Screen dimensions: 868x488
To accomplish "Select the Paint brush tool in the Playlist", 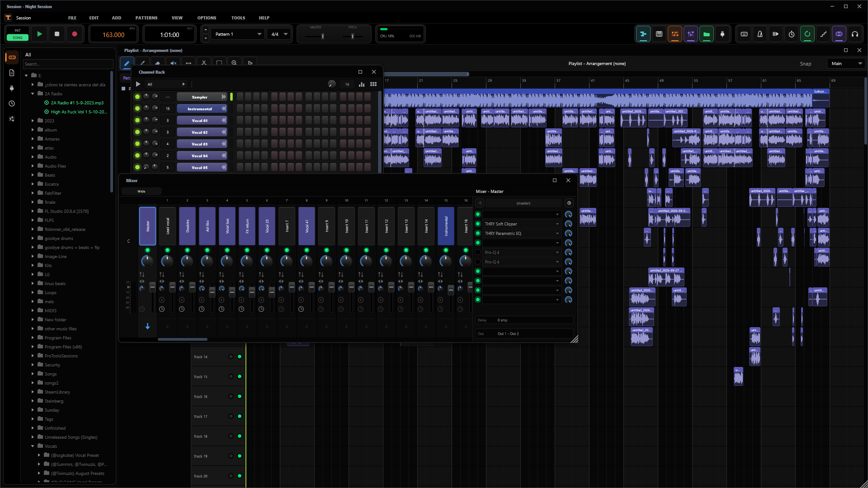I will coord(142,63).
